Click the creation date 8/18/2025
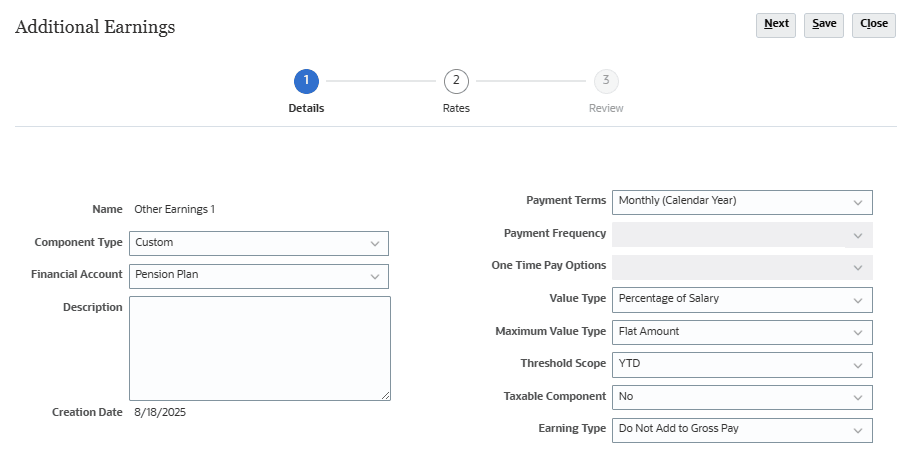The image size is (903, 461). coord(160,412)
